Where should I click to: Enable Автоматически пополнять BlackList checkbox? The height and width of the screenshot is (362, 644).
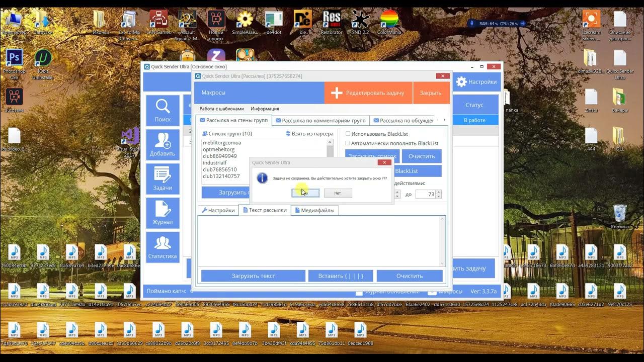348,143
